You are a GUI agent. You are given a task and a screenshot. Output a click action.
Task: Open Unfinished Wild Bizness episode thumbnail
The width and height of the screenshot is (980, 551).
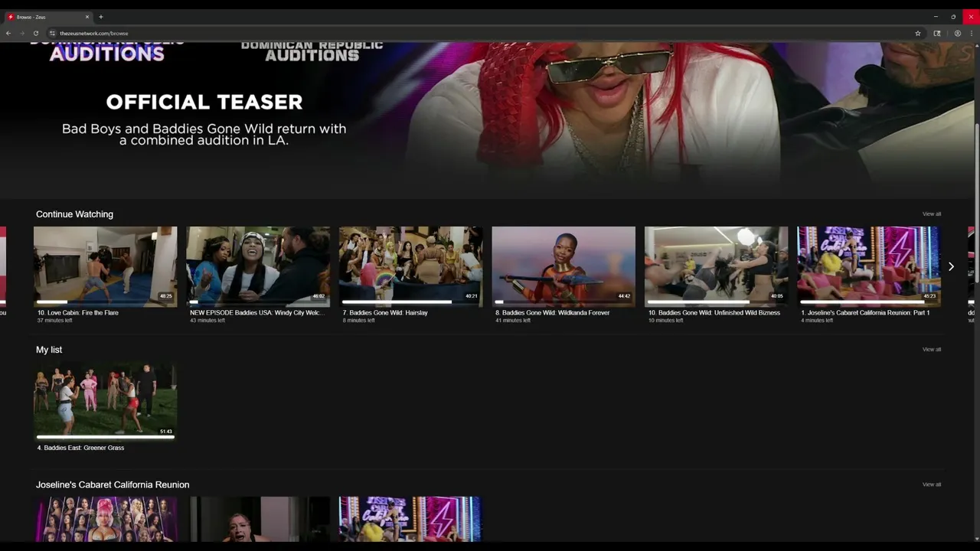(x=716, y=266)
